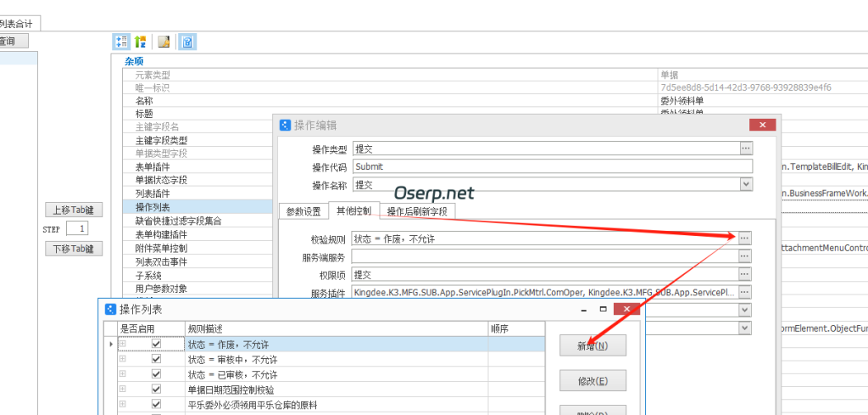Click the help document icon in property toolbar

pos(187,42)
